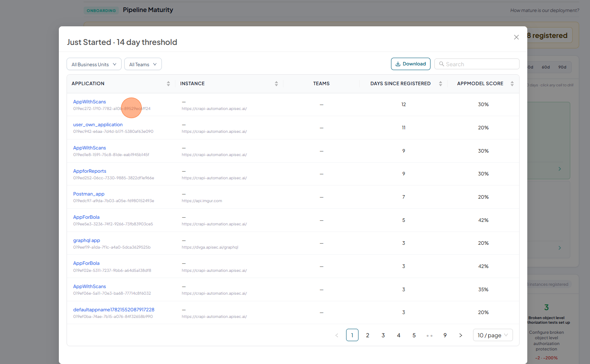Sort by the Instance column arrows
Image resolution: width=590 pixels, height=364 pixels.
276,84
